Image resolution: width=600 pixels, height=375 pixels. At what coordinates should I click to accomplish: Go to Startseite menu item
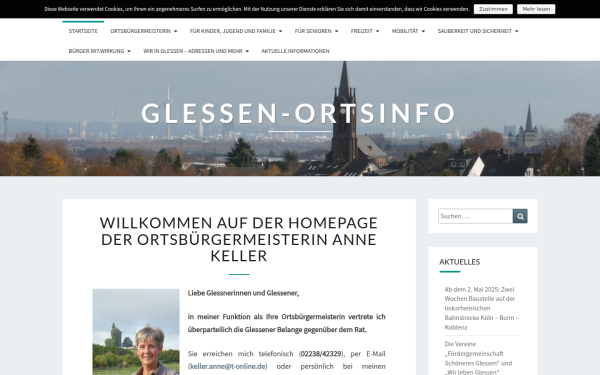click(x=83, y=31)
